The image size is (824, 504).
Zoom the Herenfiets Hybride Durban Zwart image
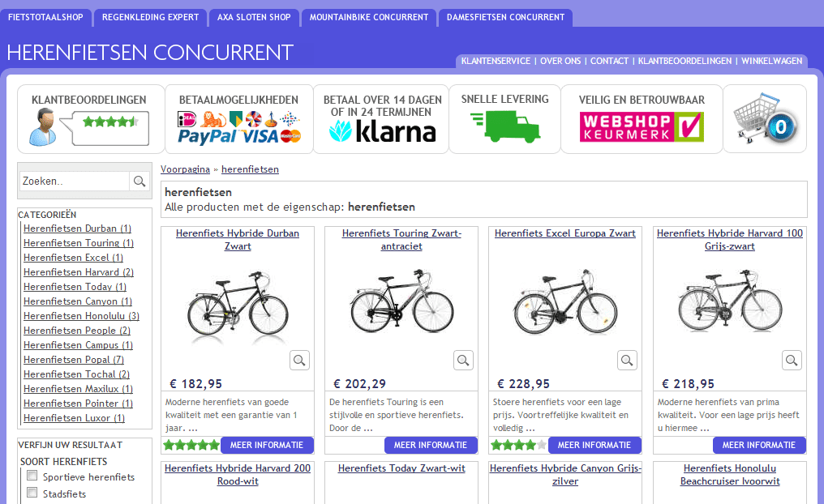[x=299, y=360]
